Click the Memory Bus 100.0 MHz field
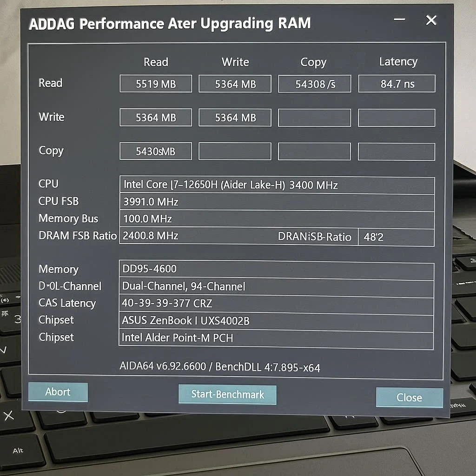 (x=277, y=219)
